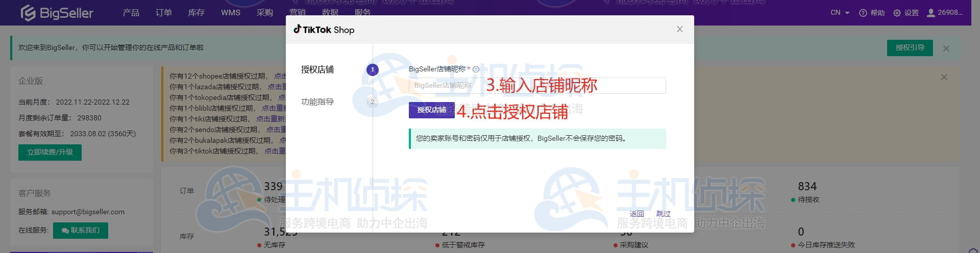
Task: Click the 低于警戒库存 label
Action: 463,245
